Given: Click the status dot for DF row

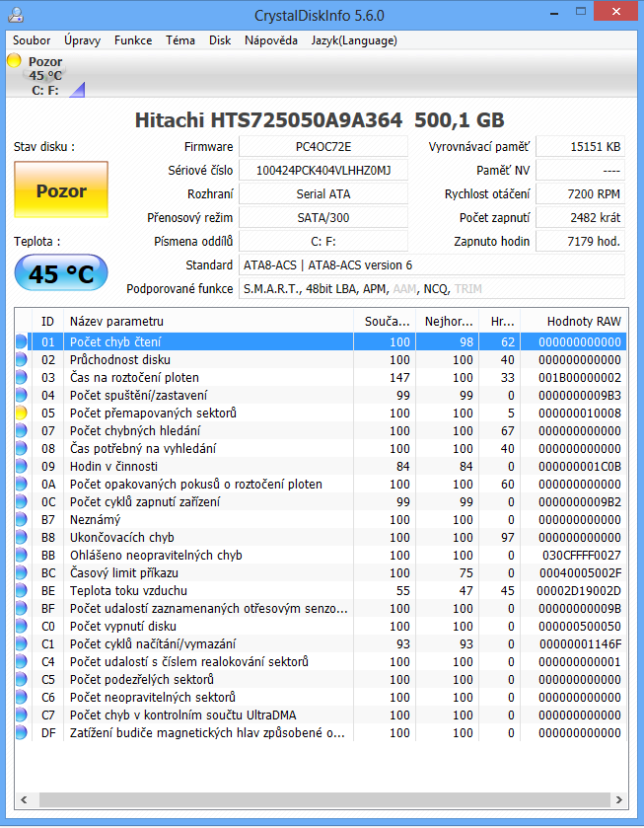Looking at the screenshot, I should (x=21, y=733).
